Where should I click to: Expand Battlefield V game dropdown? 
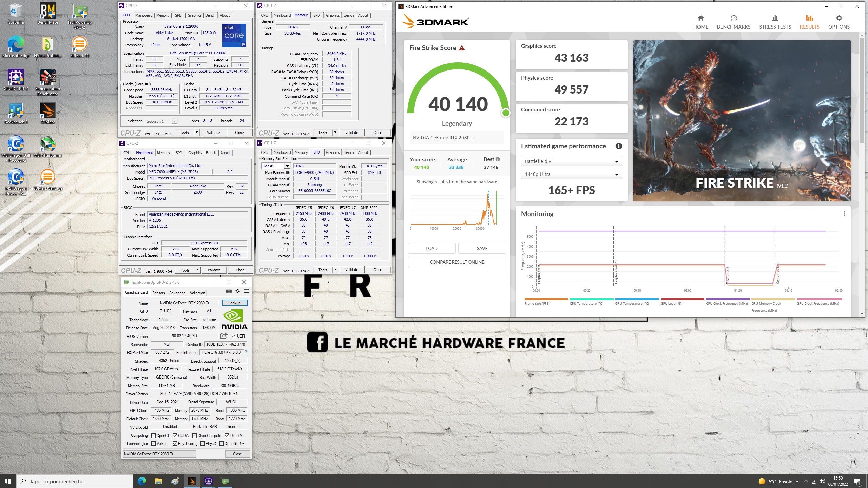coord(571,161)
